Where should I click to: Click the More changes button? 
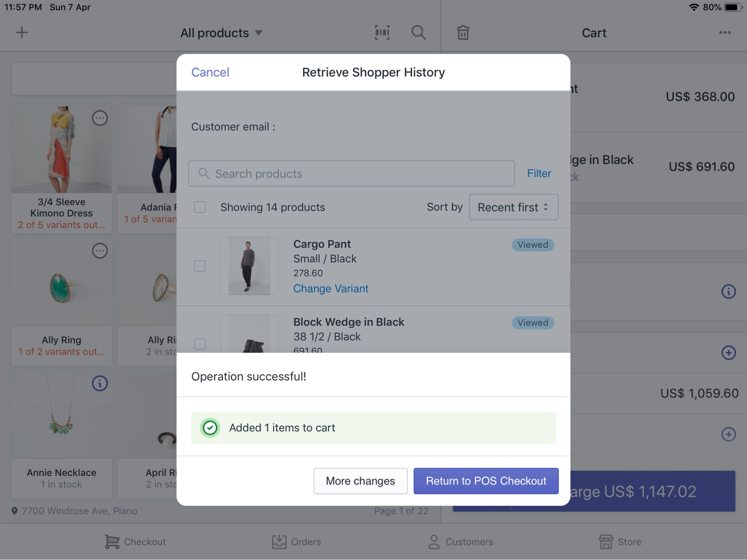click(360, 481)
